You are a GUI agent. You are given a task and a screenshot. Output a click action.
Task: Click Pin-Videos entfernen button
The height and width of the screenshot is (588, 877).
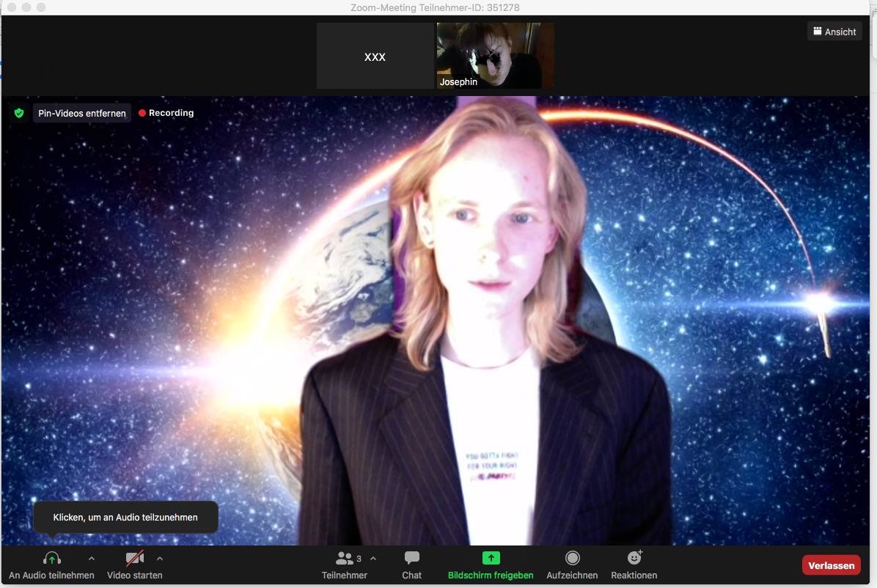[x=81, y=113]
